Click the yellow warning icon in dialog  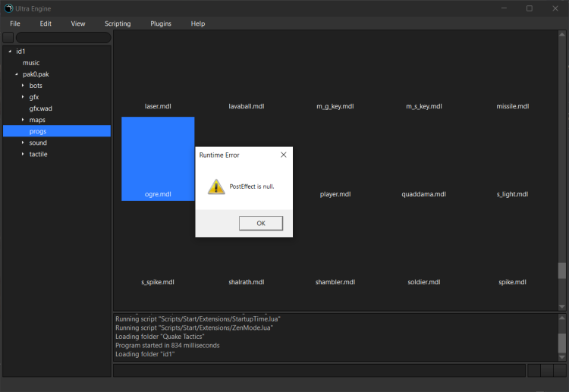tap(216, 187)
